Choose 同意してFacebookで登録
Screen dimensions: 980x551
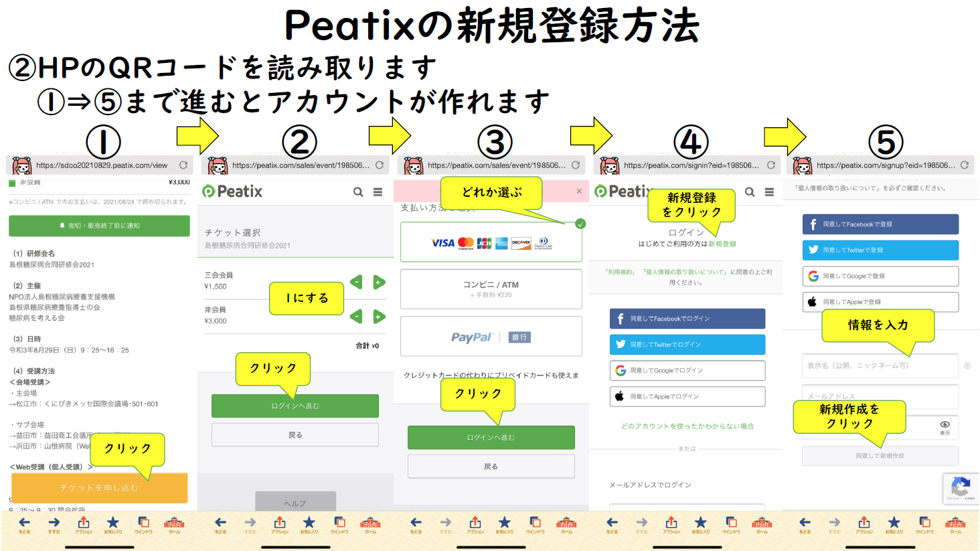coord(880,224)
